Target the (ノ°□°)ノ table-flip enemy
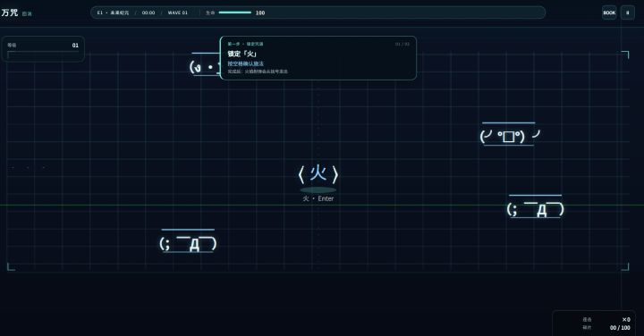 [509, 136]
